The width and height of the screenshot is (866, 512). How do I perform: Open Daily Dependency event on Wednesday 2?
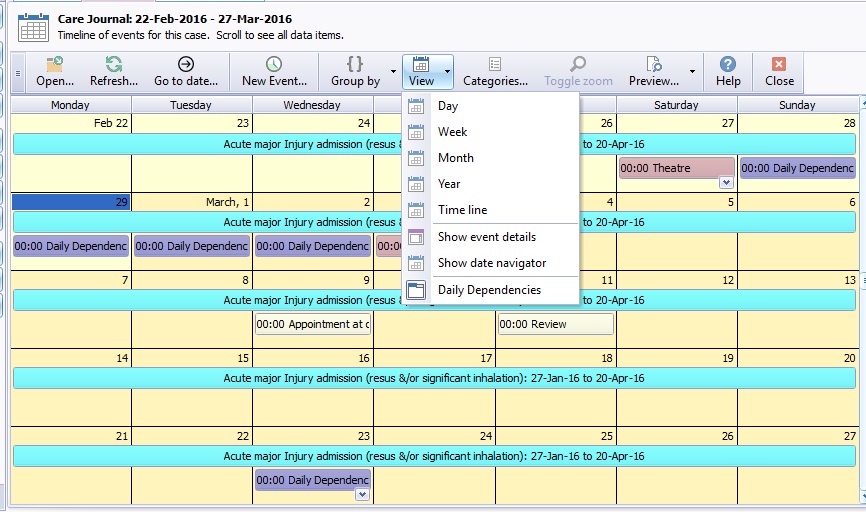coord(313,246)
